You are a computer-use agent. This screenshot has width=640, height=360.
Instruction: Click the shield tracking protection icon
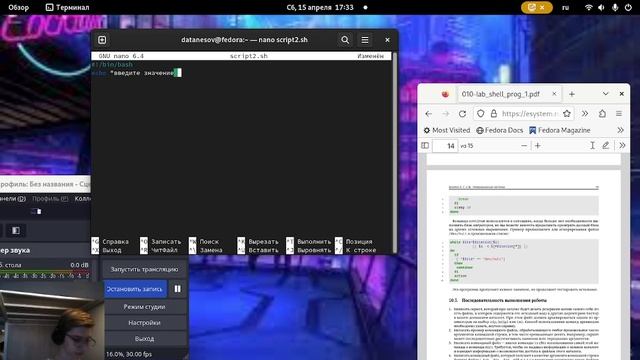tap(480, 113)
